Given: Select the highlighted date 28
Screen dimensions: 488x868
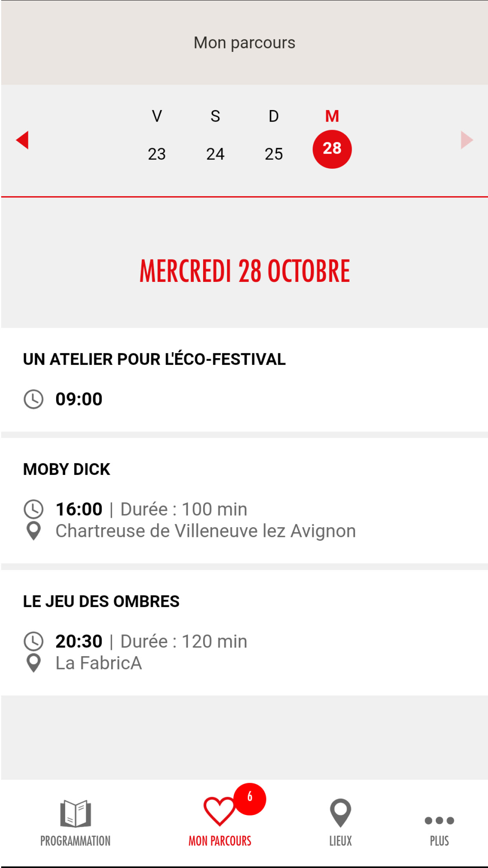Looking at the screenshot, I should tap(332, 149).
